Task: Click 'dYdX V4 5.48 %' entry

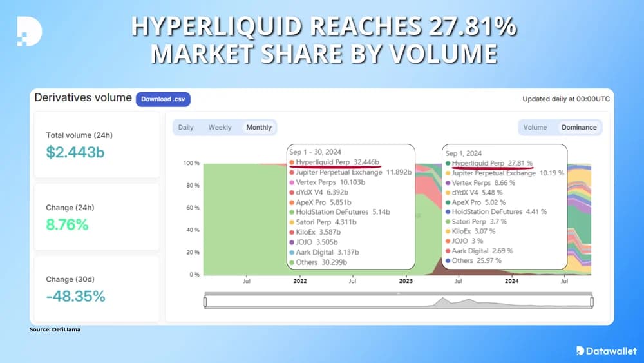Action: [x=474, y=192]
